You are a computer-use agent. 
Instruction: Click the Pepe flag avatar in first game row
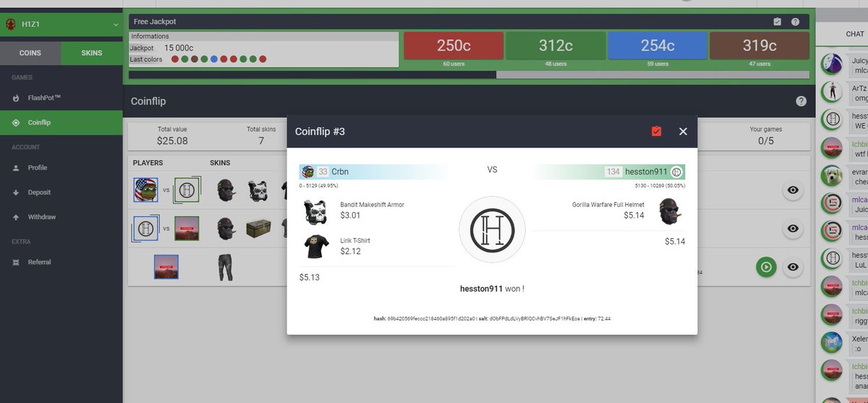pos(145,190)
